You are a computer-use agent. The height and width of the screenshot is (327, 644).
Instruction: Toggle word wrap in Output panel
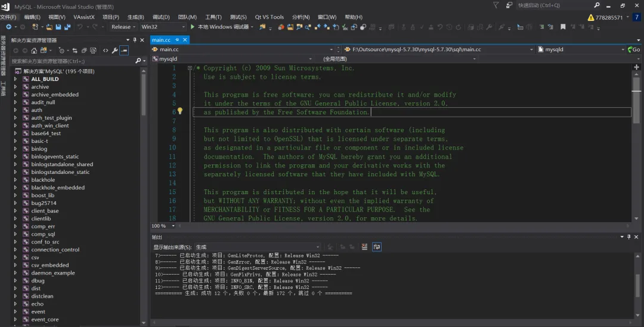tap(377, 247)
